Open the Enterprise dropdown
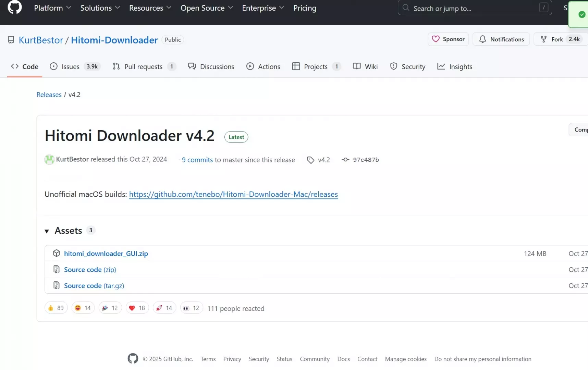This screenshot has height=370, width=588. pos(263,8)
